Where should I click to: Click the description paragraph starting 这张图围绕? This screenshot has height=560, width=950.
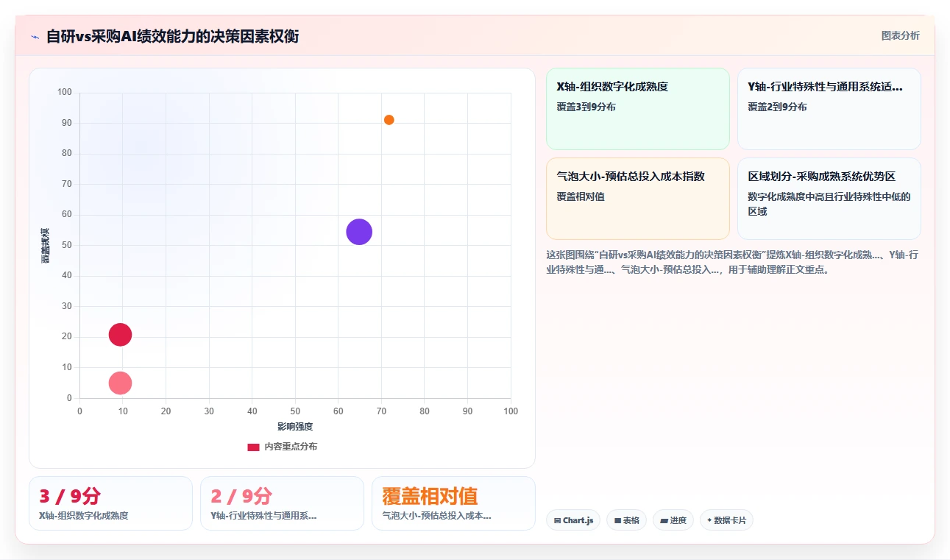pos(733,262)
